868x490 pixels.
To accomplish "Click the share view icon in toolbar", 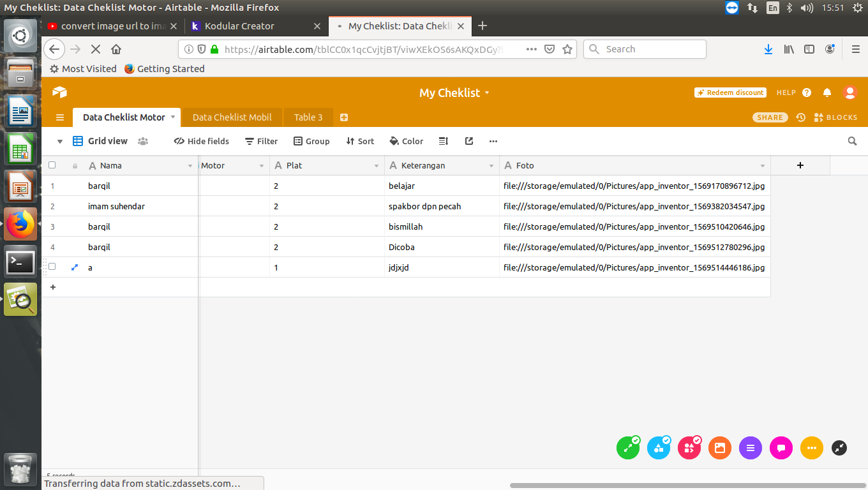I will point(469,141).
